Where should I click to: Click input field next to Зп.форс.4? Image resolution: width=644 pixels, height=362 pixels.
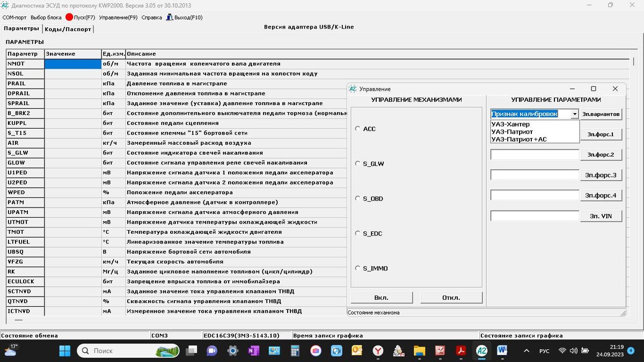(535, 195)
